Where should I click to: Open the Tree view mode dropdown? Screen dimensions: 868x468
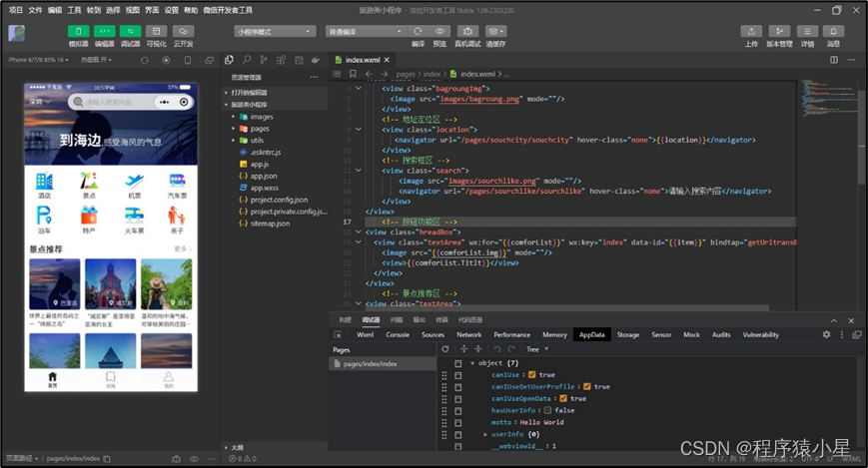click(x=537, y=349)
